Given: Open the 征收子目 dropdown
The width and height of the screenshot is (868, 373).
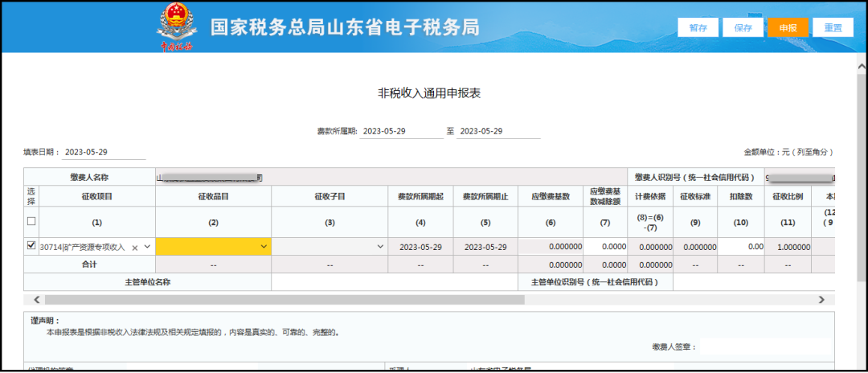Looking at the screenshot, I should (330, 247).
